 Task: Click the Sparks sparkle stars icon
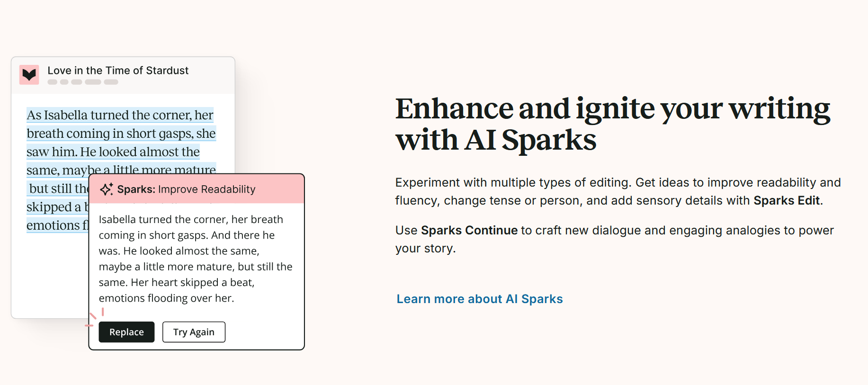[107, 189]
